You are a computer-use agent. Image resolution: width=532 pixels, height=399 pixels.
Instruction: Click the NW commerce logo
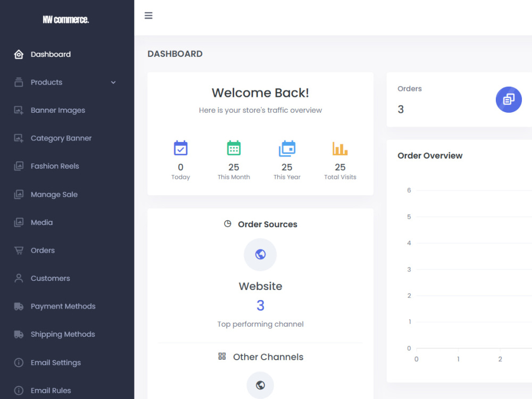66,20
